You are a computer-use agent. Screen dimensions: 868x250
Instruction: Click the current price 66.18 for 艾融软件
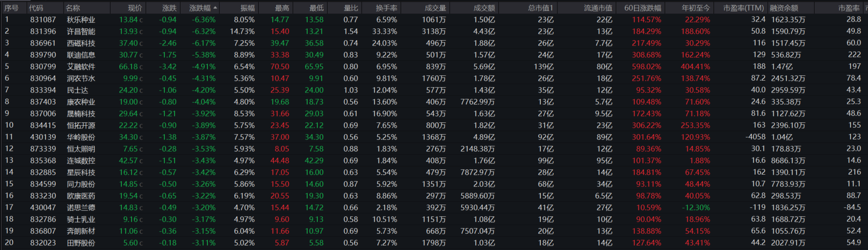pos(128,67)
